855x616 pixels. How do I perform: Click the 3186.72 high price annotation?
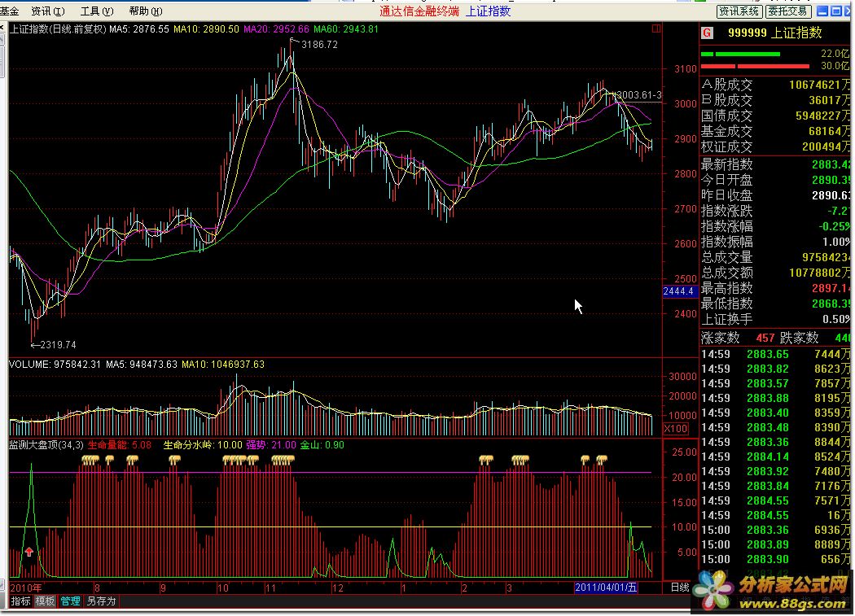coord(319,45)
